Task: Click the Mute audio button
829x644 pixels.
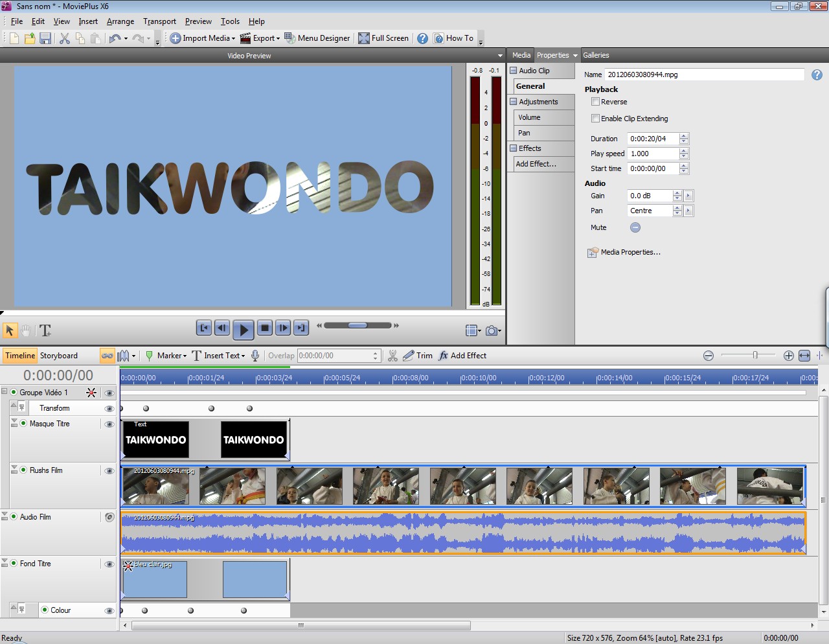Action: [635, 227]
